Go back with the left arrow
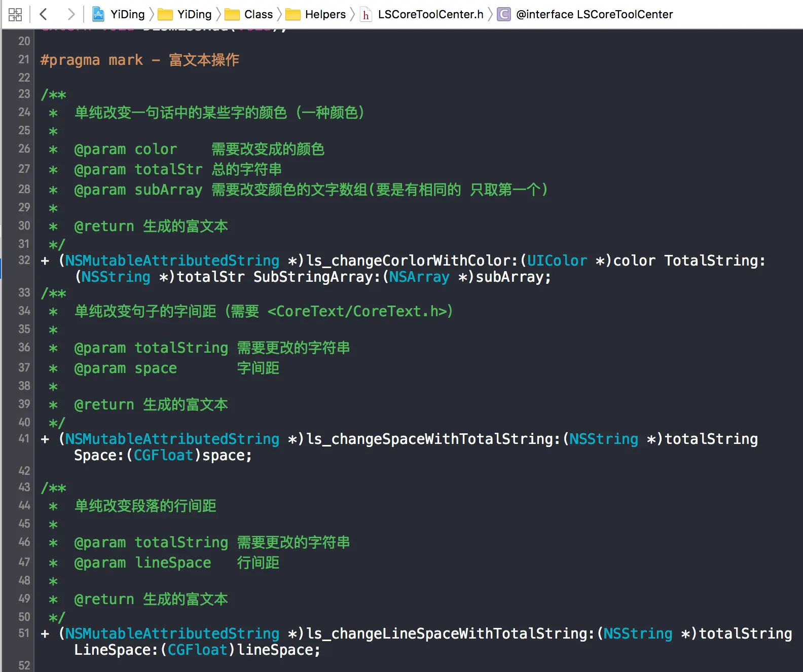Image resolution: width=803 pixels, height=672 pixels. pos(44,14)
